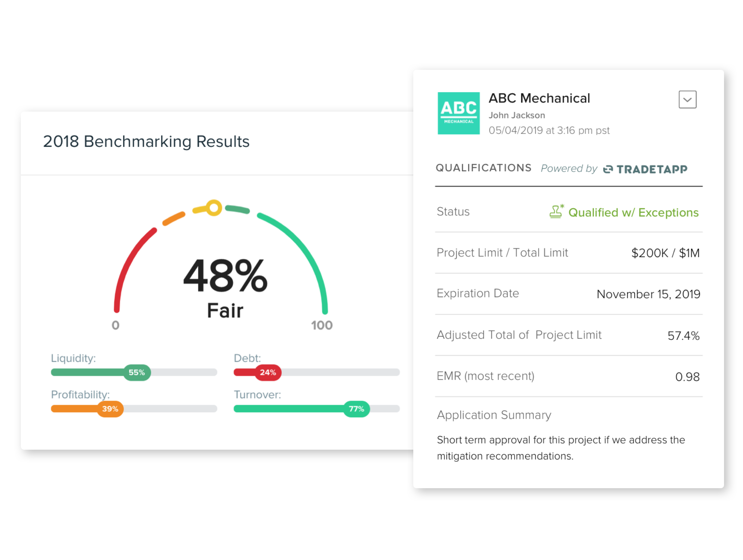
Task: Click the TradeTapp logo icon
Action: pyautogui.click(x=608, y=169)
